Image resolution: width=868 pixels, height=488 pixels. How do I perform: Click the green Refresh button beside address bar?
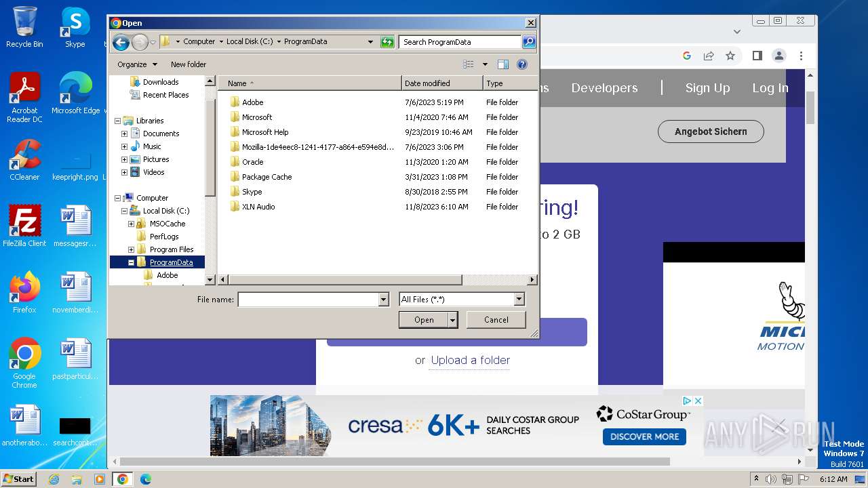pos(387,42)
